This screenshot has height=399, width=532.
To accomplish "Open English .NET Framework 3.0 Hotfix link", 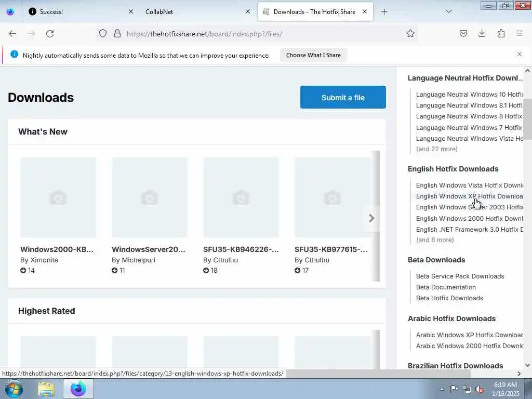I will [469, 229].
